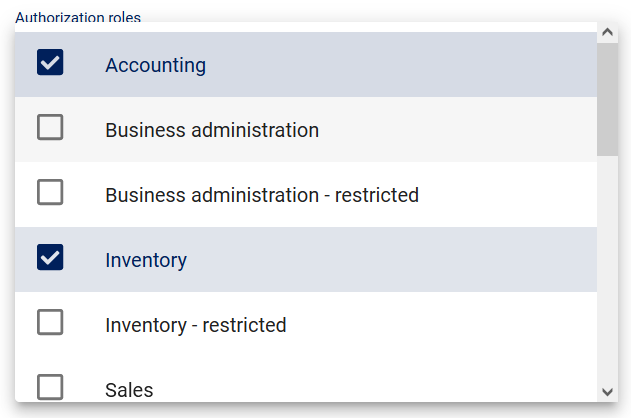Select the Accounting role label
Viewport: 631px width, 418px height.
155,65
